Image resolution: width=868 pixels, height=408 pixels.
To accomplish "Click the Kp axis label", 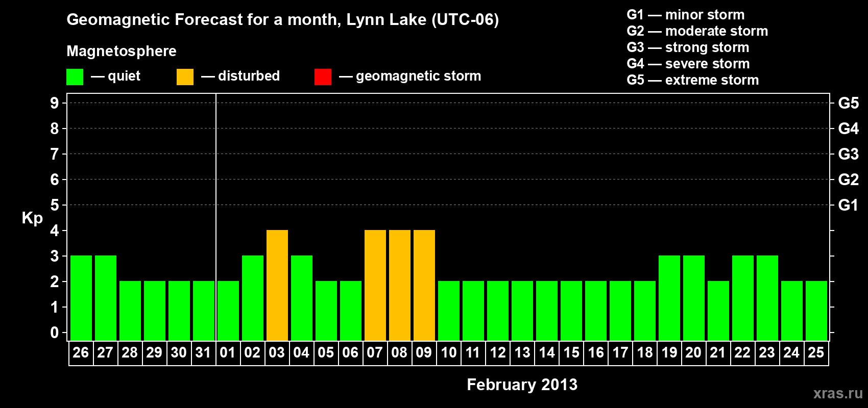I will click(x=32, y=218).
